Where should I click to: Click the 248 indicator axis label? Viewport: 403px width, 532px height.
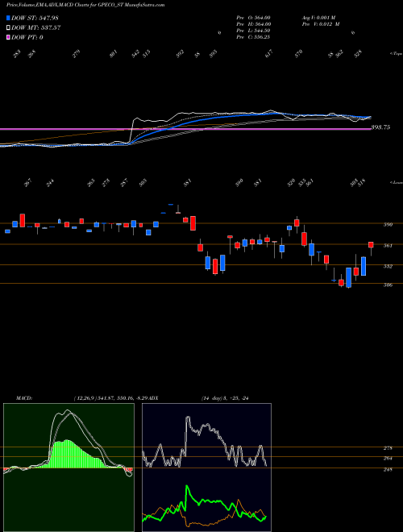(388, 470)
